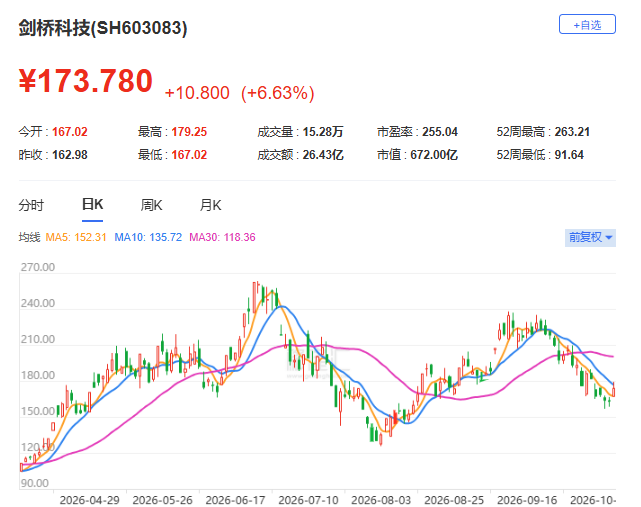Select the 日K chart tab
The image size is (641, 507).
click(x=92, y=204)
